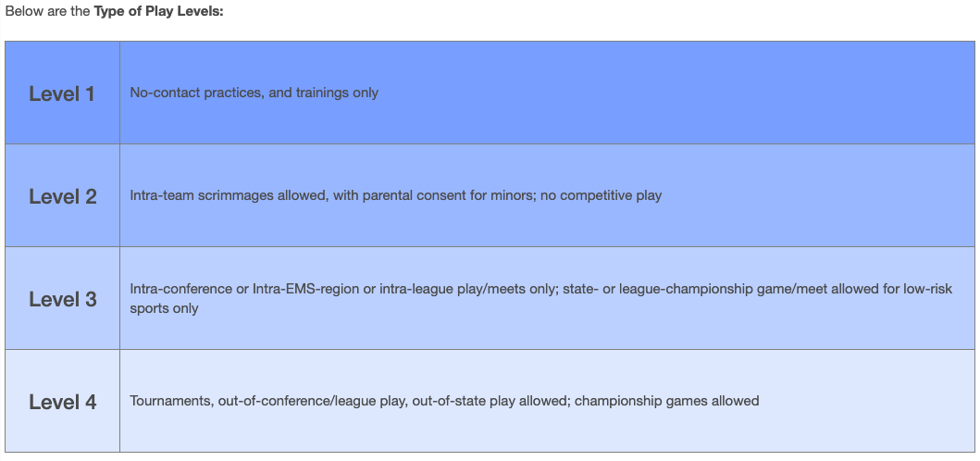Click 'Intra-conference or Intra-EMS-region' text in Level 3
The width and height of the screenshot is (980, 461).
pos(242,290)
